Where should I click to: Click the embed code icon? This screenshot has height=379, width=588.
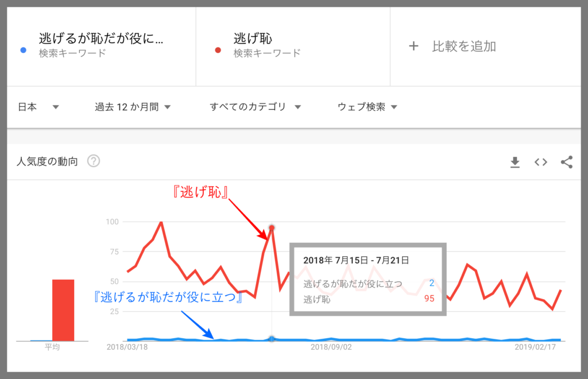(540, 163)
